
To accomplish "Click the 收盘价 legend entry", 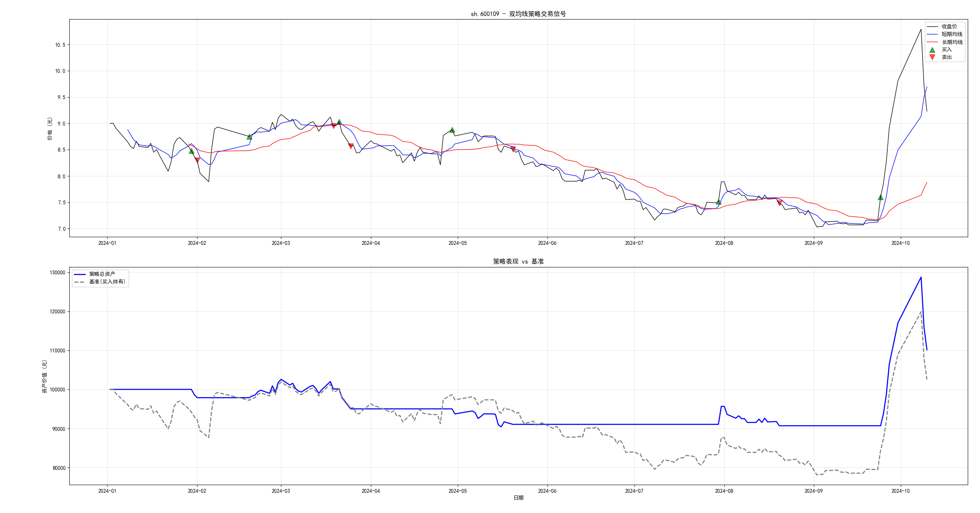I will [949, 26].
